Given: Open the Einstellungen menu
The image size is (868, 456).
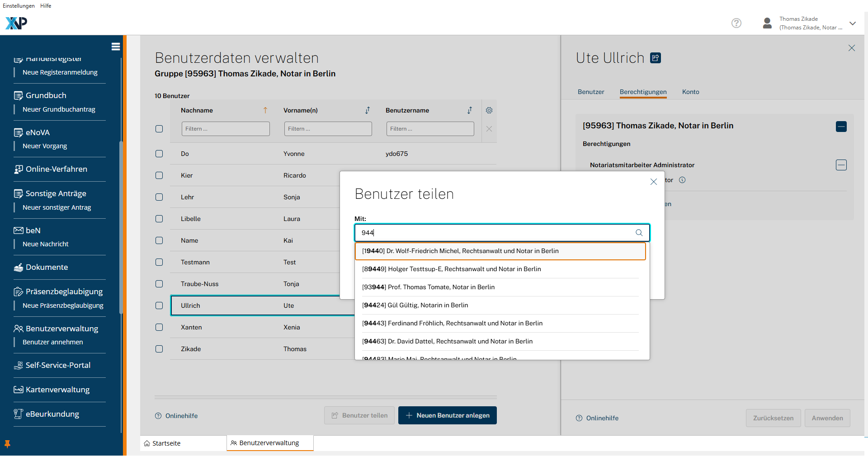Looking at the screenshot, I should tap(19, 6).
